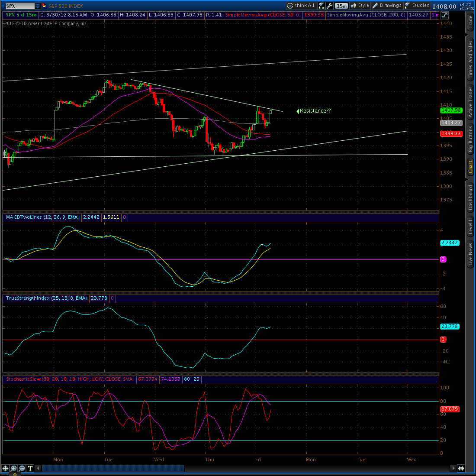Click the horizontal scrollbar thumb below the chart
This screenshot has height=476, width=476.
pyautogui.click(x=113, y=468)
